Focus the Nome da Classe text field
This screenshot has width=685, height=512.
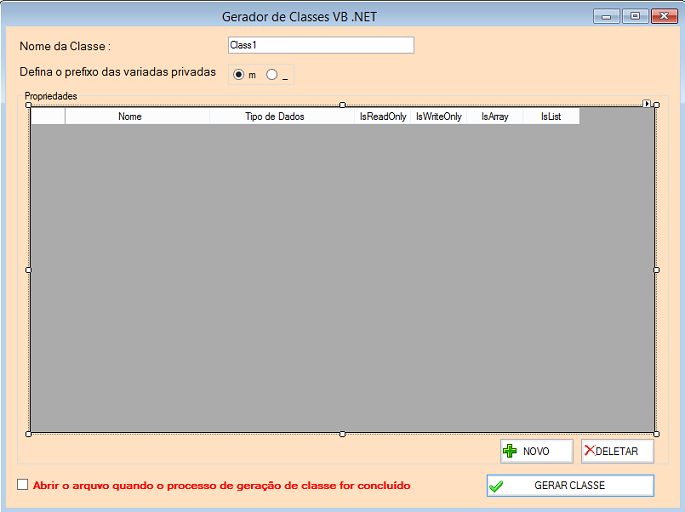[321, 45]
